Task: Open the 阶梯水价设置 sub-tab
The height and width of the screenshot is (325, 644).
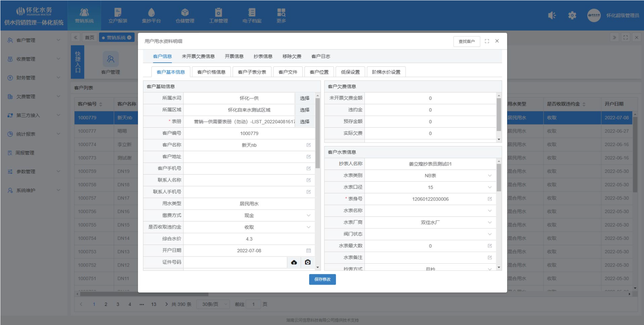Action: pyautogui.click(x=386, y=72)
